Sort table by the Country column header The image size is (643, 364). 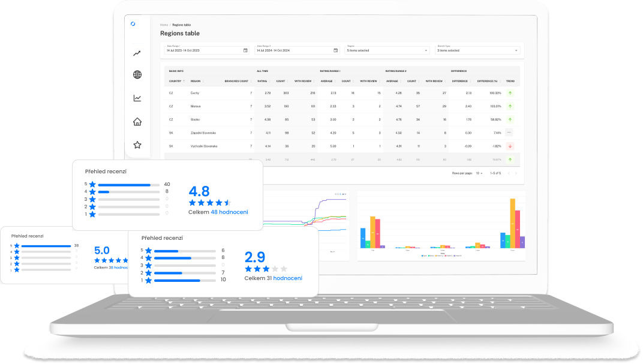[x=175, y=80]
